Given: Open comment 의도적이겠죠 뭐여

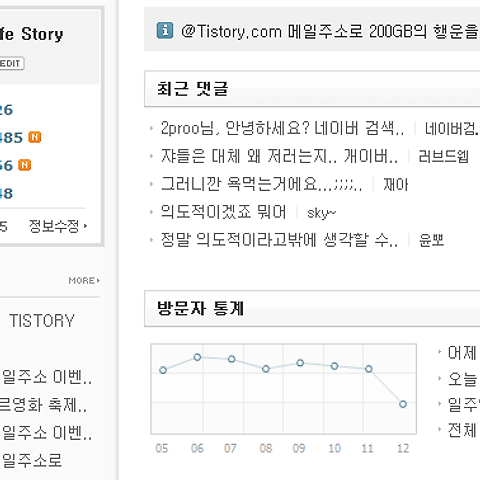Looking at the screenshot, I should (x=223, y=212).
